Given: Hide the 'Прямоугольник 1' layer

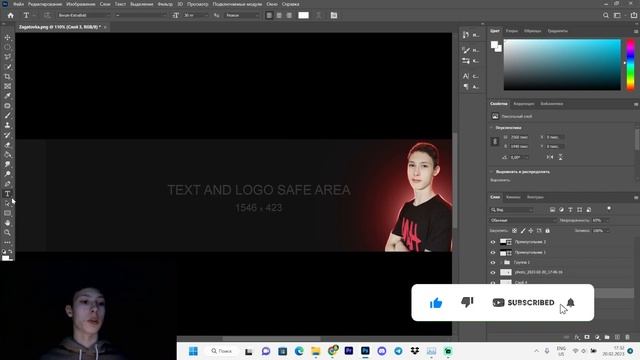Looking at the screenshot, I should [x=493, y=253].
